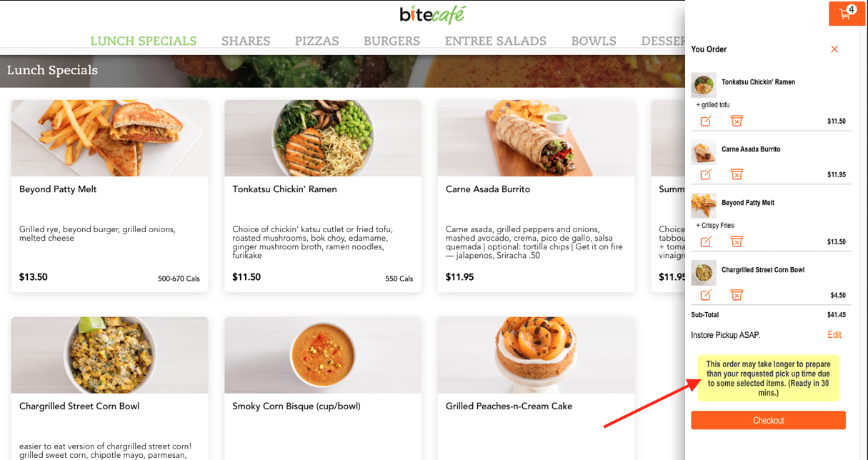This screenshot has height=460, width=868.
Task: Remove Tonkatsu Chickin' Ramen from cart
Action: click(737, 121)
